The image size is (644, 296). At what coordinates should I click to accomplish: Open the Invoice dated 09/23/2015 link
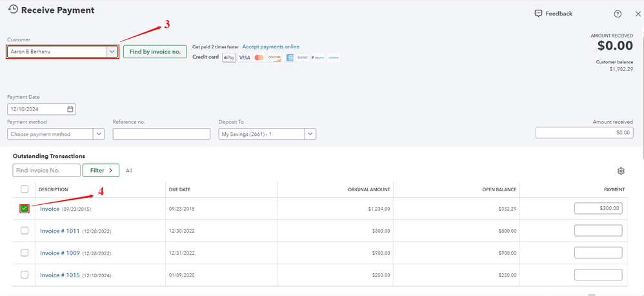(50, 209)
